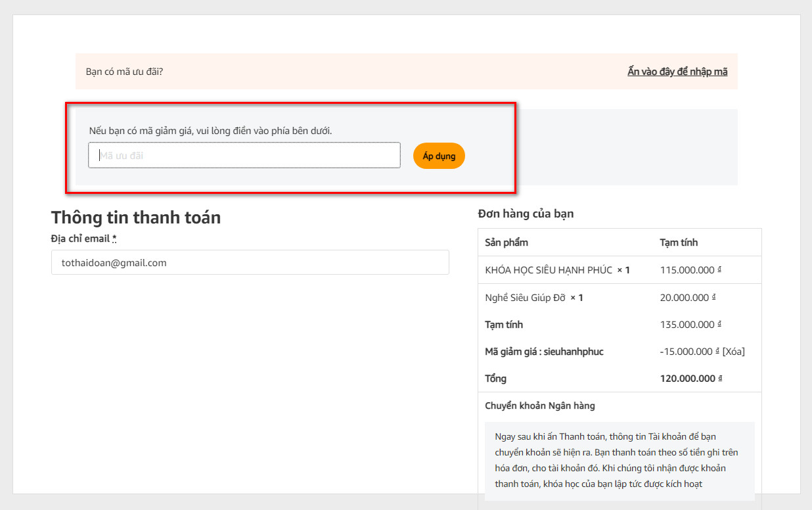Select 'Nghề Siêu Giúp Đỡ' product row

[620, 298]
